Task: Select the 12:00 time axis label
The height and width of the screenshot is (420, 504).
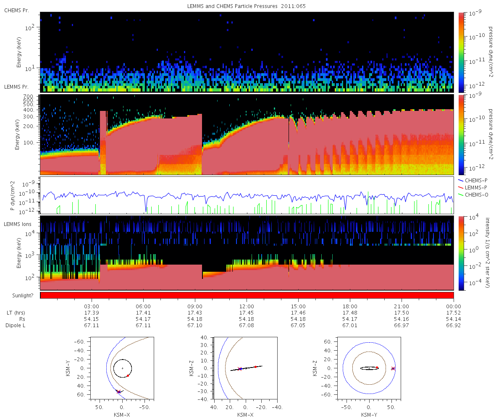Action: tap(247, 306)
